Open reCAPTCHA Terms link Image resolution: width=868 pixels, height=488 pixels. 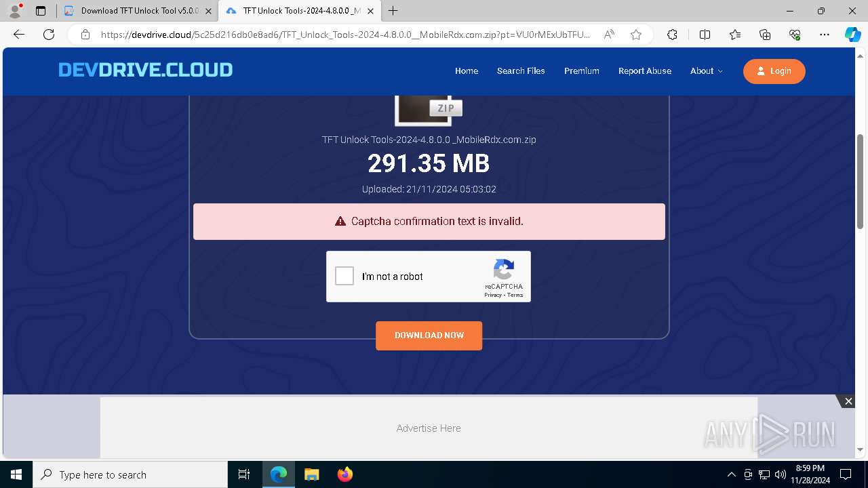[515, 295]
